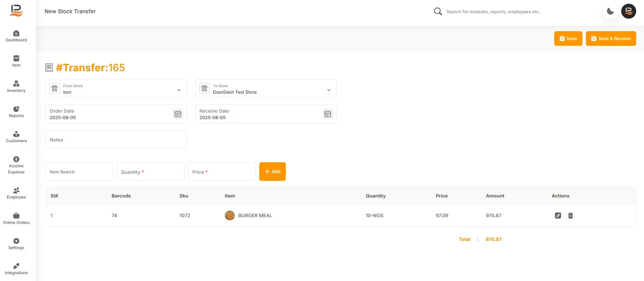Add the item with Add button

tap(273, 171)
